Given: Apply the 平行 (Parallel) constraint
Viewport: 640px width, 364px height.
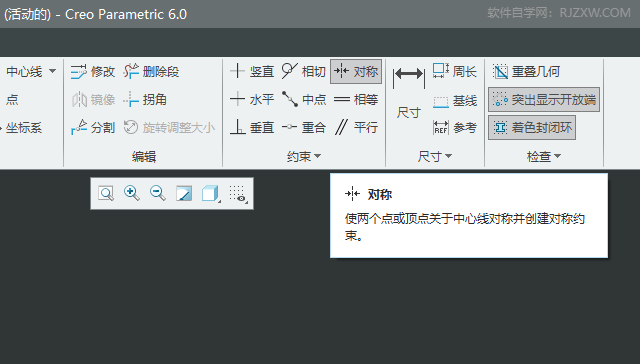Looking at the screenshot, I should coord(356,128).
